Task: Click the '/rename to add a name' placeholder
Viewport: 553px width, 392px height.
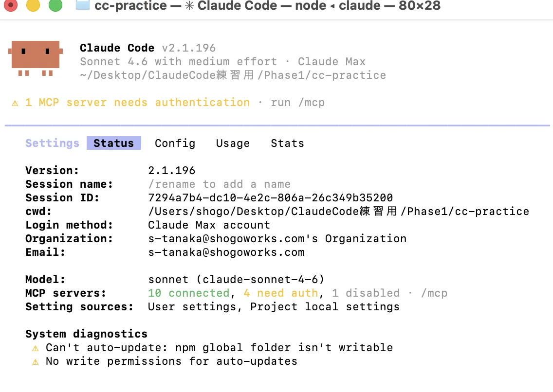Action: coord(220,184)
